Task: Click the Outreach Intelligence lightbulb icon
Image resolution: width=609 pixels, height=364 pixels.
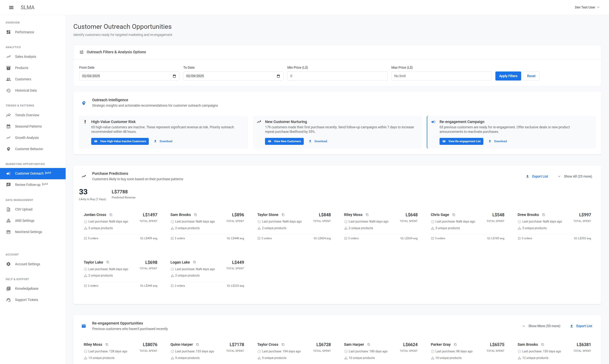Action: (x=84, y=103)
